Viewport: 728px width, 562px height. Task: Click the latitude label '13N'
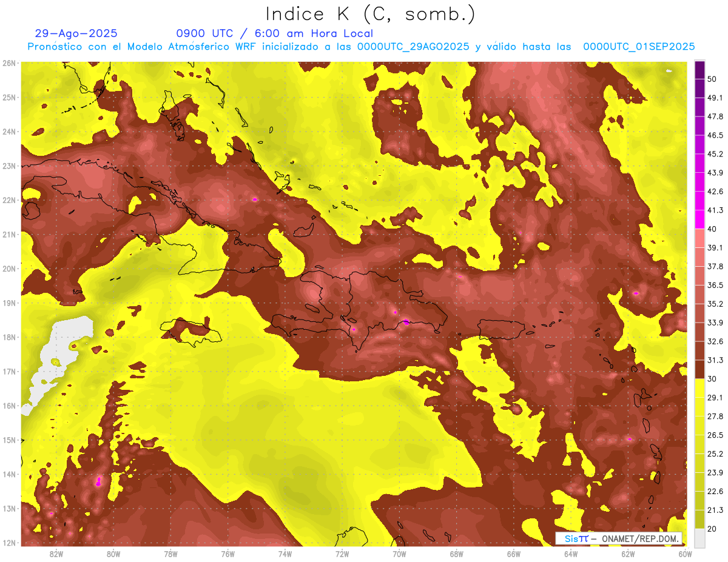coord(9,509)
